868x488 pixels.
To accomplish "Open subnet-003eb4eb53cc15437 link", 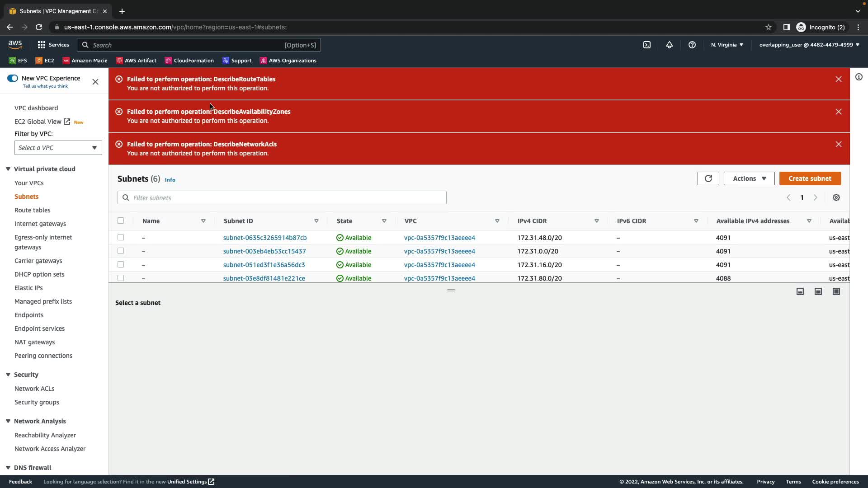I will tap(264, 251).
